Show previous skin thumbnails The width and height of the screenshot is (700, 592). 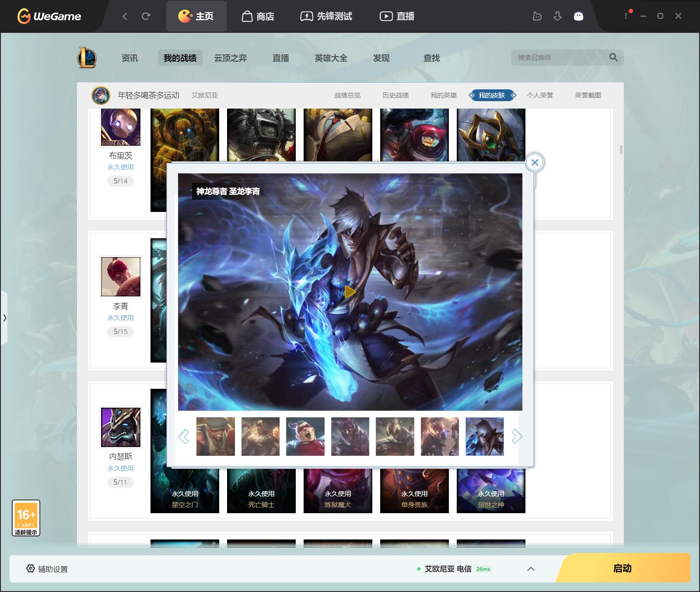[184, 436]
